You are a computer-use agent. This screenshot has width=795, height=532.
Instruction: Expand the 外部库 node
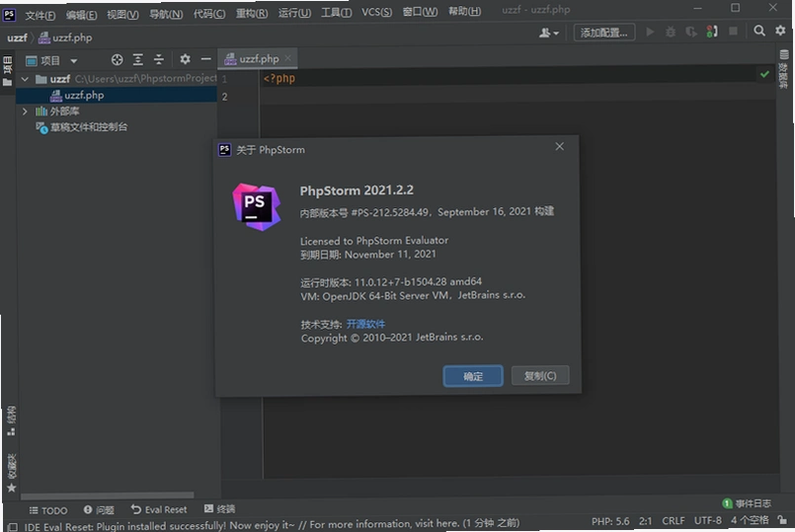25,111
